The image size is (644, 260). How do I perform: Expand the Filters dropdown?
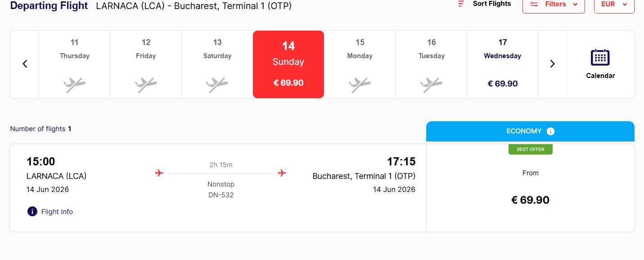554,5
